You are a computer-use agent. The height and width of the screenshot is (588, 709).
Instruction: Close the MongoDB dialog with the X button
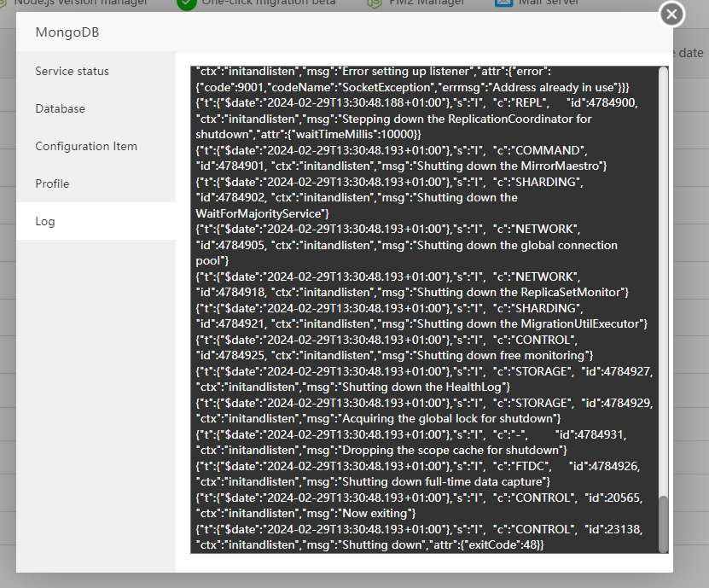click(672, 15)
